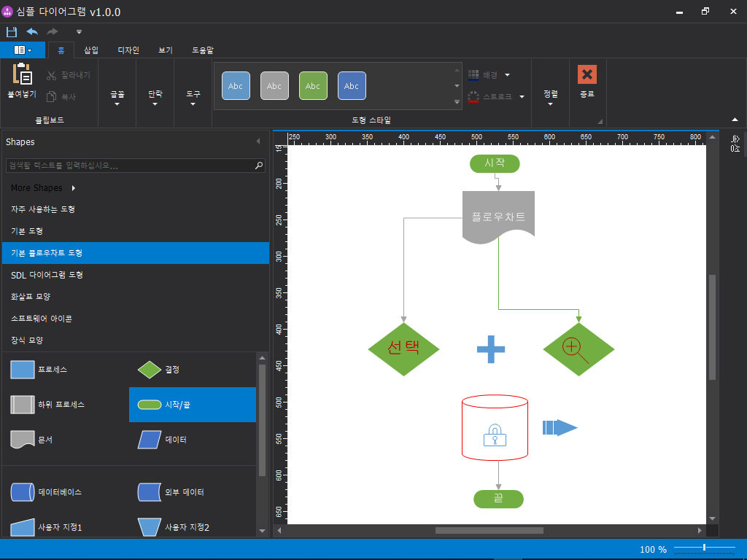Click the search magnifier icon

pyautogui.click(x=259, y=166)
